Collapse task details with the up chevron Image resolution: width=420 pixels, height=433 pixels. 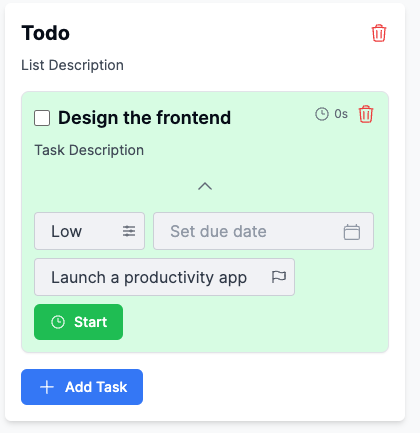point(205,186)
